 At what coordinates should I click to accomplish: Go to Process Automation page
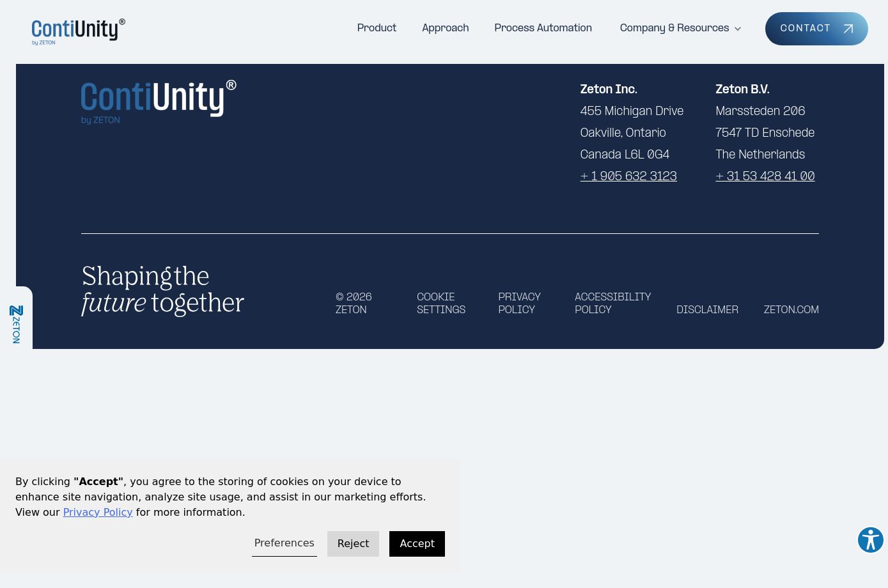[x=543, y=28]
